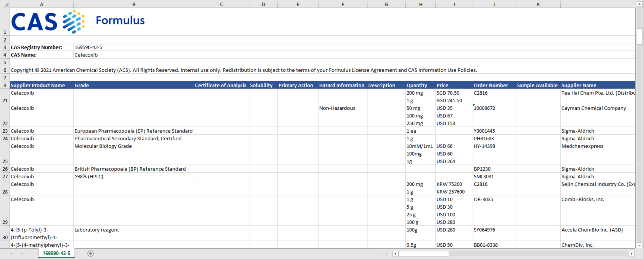Image resolution: width=644 pixels, height=259 pixels.
Task: Select the Molecular Biology Grade cell
Action: tap(134, 154)
